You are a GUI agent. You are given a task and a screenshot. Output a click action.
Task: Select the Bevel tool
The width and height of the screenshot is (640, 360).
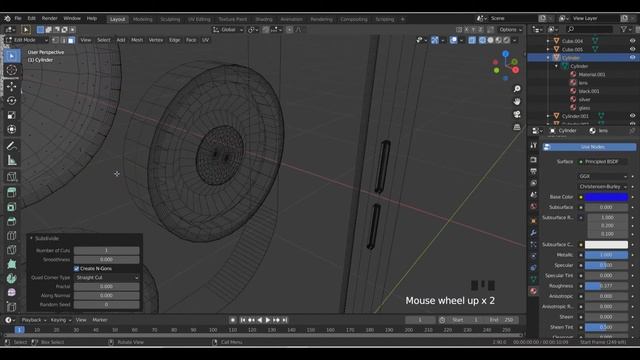11,221
